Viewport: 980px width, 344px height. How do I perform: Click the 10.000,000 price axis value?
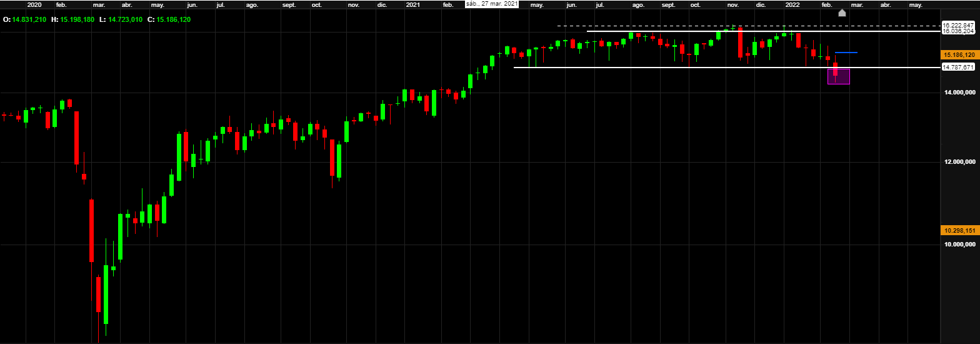coord(961,245)
